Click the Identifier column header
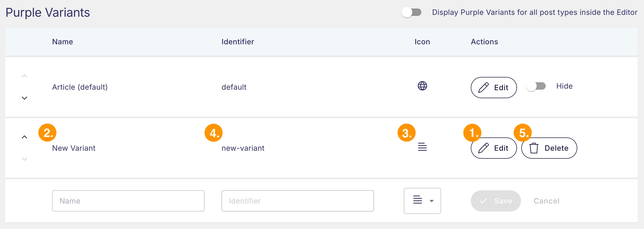 coord(238,42)
